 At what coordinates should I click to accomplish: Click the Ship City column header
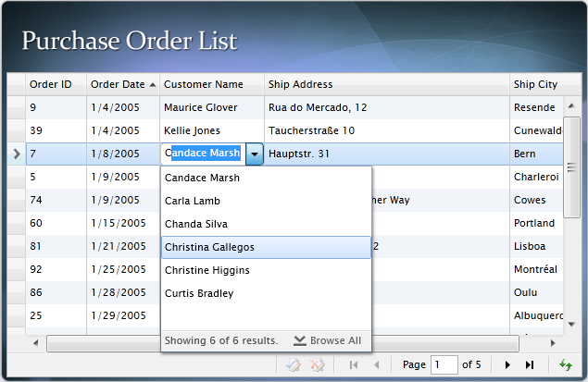[535, 84]
